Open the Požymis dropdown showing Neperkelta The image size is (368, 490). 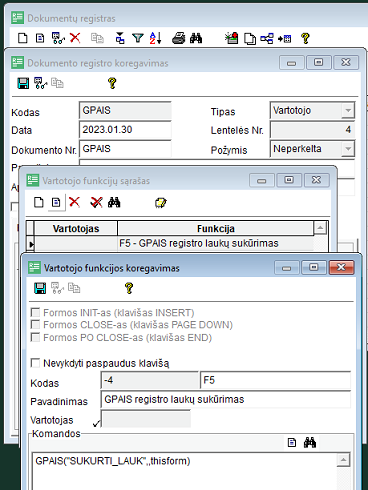tap(348, 149)
